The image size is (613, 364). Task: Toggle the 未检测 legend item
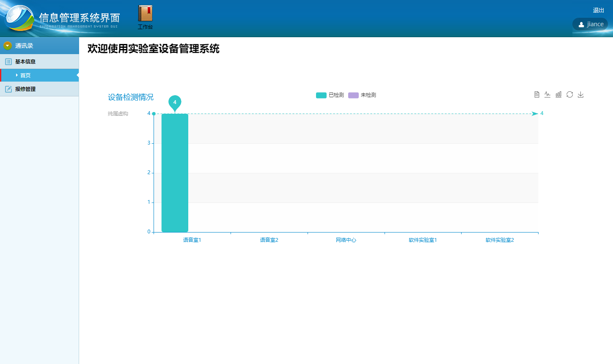(x=362, y=95)
